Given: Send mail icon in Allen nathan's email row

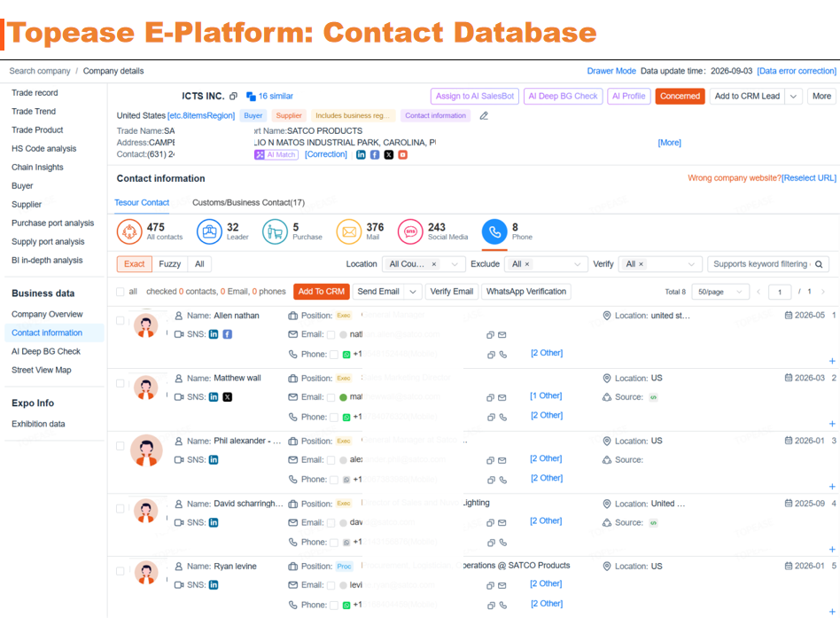Looking at the screenshot, I should point(502,335).
